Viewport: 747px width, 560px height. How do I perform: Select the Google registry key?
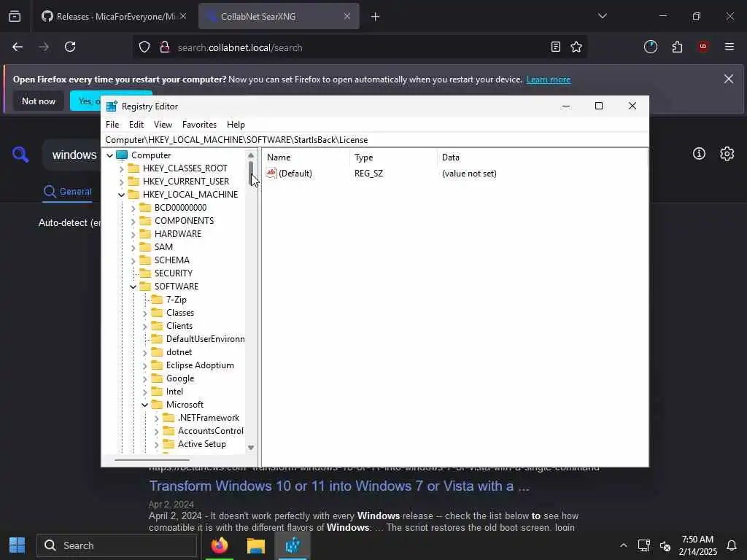(x=180, y=378)
